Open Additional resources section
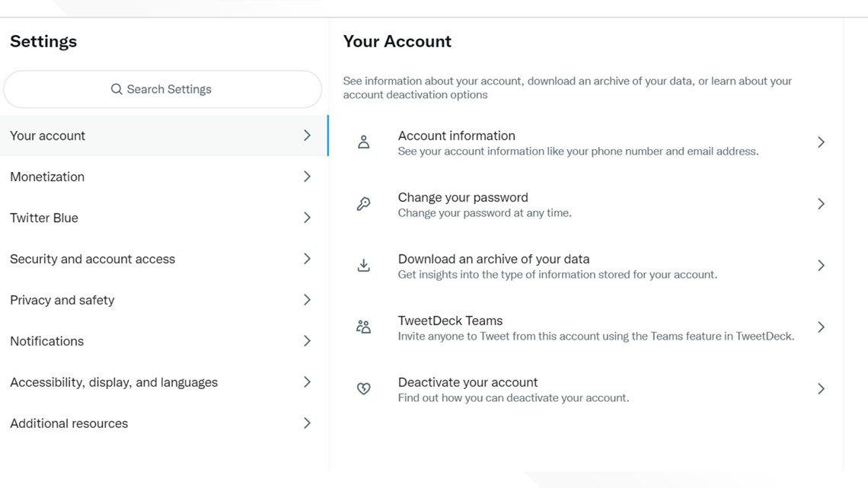Screen dimensions: 868x488 [164, 423]
